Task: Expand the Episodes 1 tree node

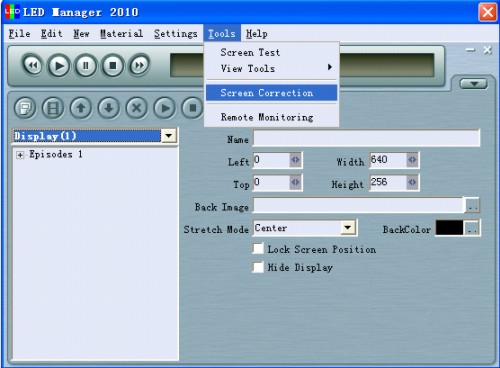Action: click(20, 155)
